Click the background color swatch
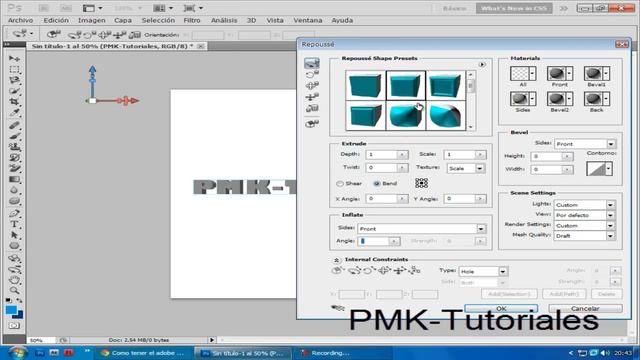 [20, 316]
